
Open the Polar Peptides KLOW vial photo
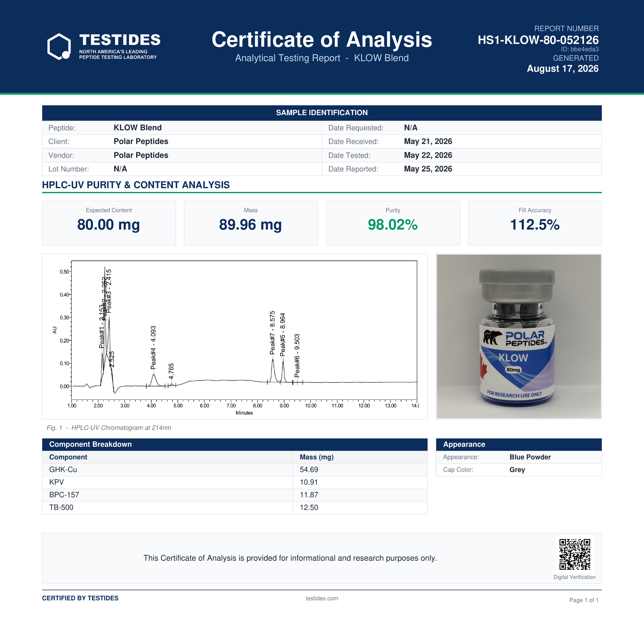519,336
